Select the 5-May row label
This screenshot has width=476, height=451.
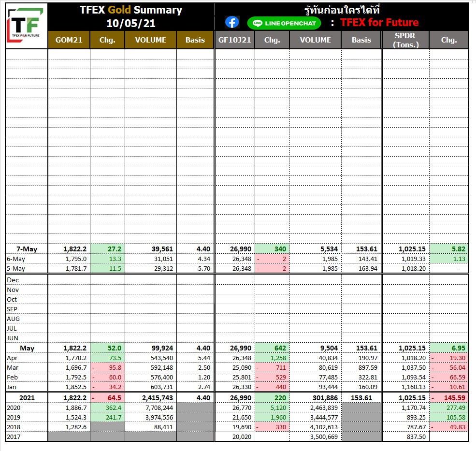[16, 269]
